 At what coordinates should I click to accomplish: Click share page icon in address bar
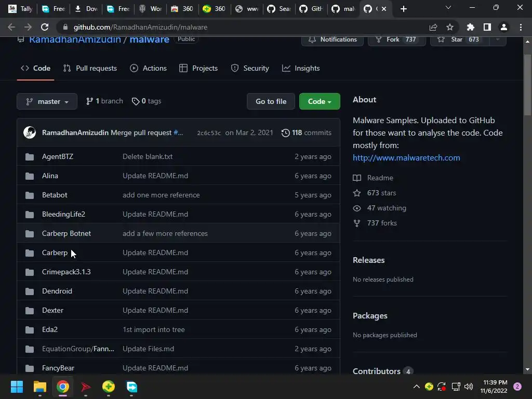click(433, 27)
